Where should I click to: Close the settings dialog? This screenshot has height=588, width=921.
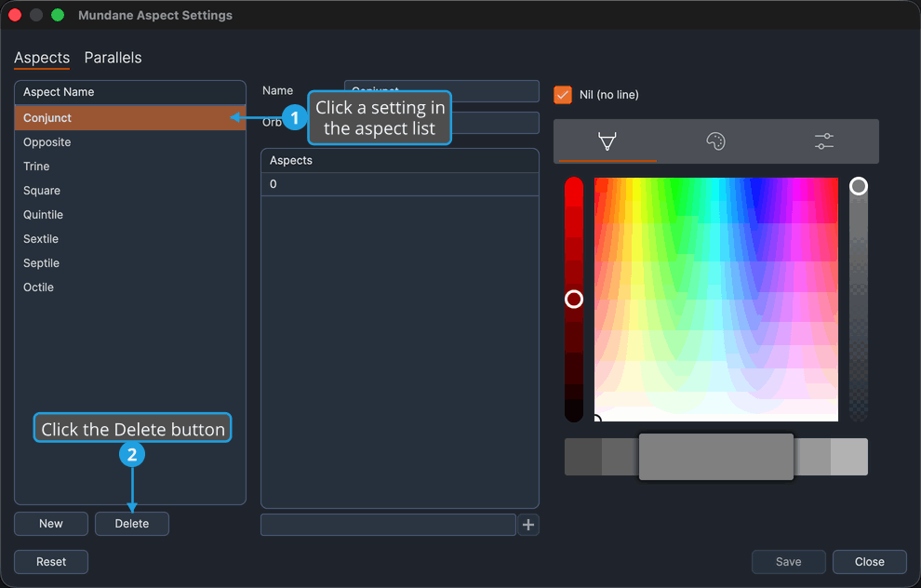click(869, 562)
